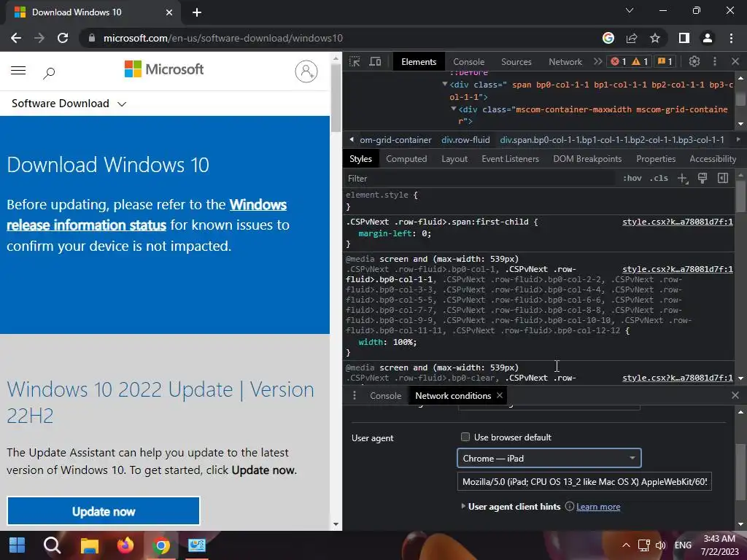Open the Windows Start menu
747x560 pixels.
pyautogui.click(x=18, y=545)
